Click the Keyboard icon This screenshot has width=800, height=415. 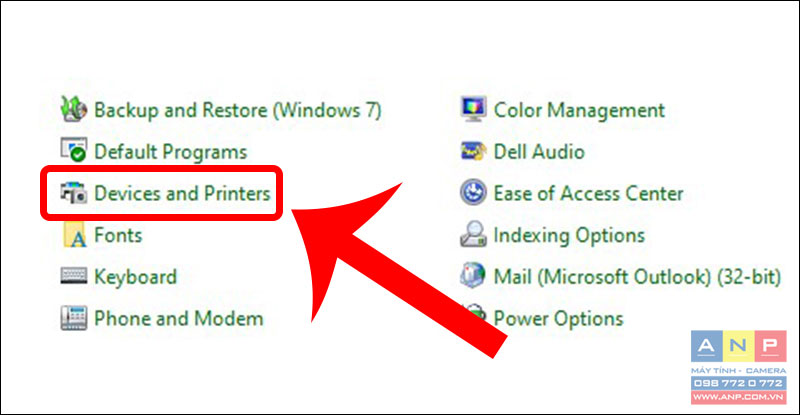pyautogui.click(x=73, y=276)
